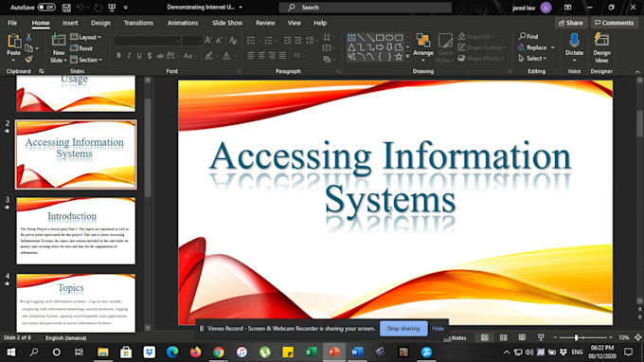Select the Introduction slide thumbnail
This screenshot has width=644, height=362.
[x=76, y=231]
